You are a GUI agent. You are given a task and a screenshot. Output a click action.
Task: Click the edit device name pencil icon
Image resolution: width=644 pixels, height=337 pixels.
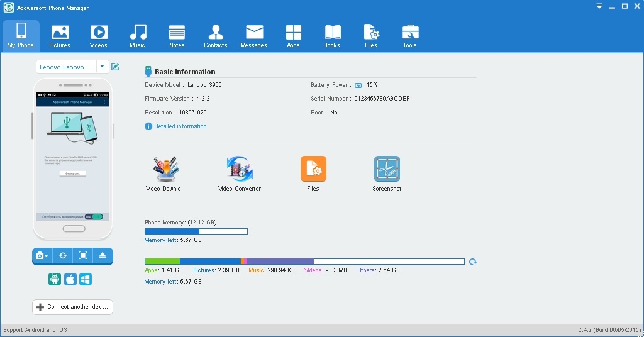[115, 67]
